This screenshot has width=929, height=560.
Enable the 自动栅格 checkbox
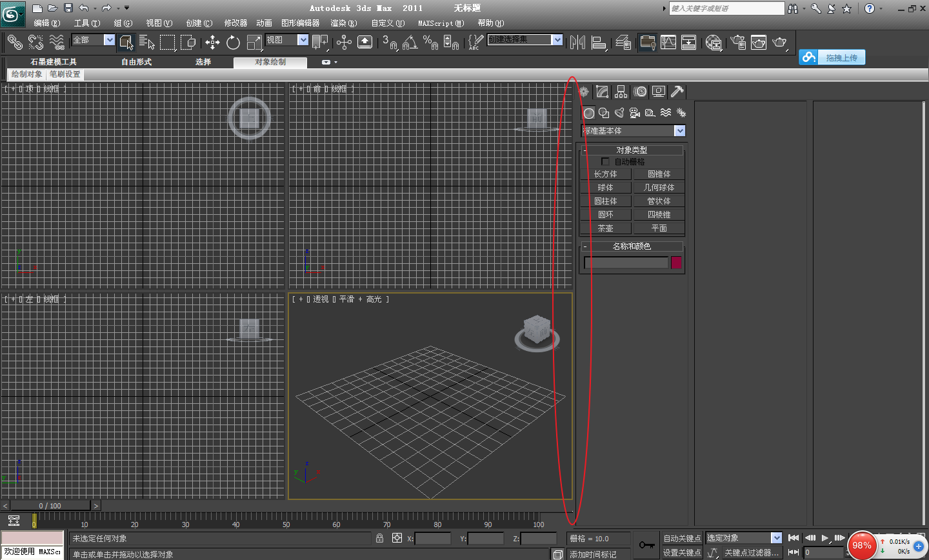click(x=605, y=162)
